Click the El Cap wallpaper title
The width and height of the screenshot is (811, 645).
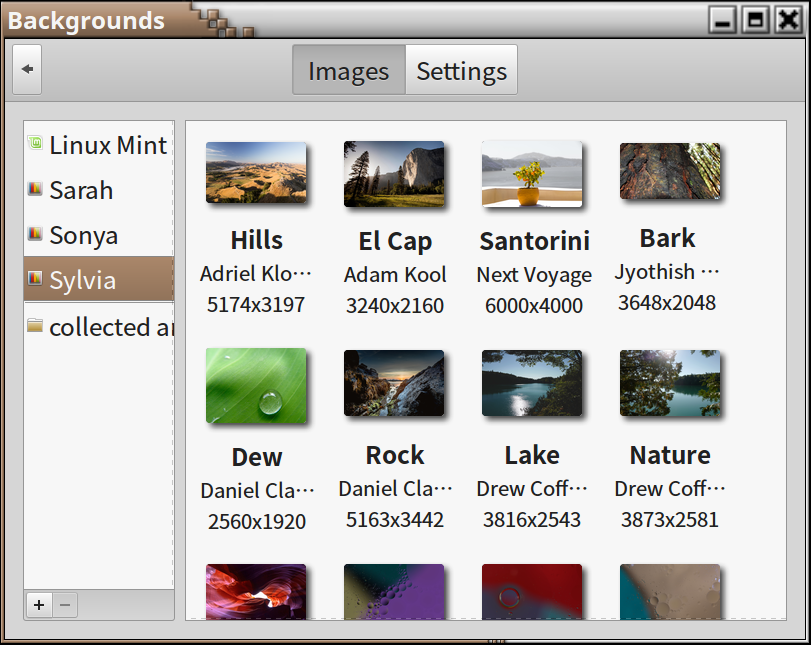click(395, 242)
